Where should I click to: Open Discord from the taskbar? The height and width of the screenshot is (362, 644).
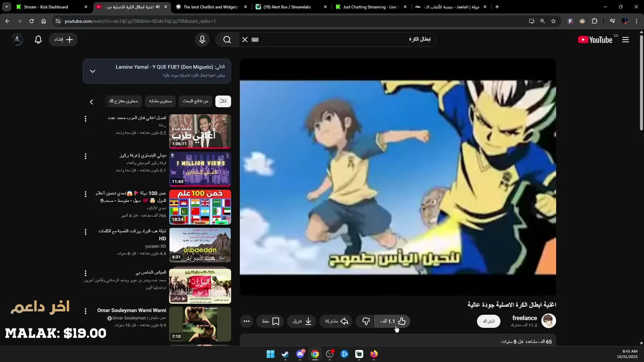(300, 354)
